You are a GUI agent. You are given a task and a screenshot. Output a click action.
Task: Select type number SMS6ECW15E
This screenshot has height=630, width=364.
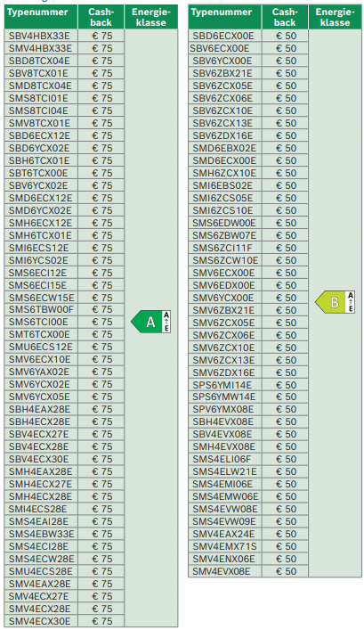41,298
